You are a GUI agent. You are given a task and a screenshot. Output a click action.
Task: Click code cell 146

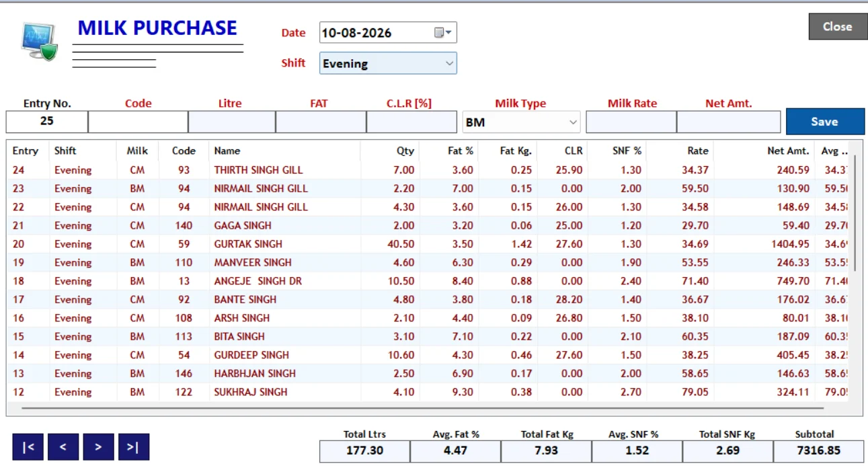(184, 373)
